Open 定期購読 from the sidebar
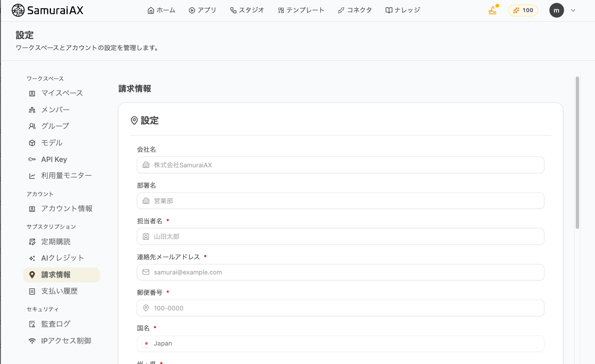Viewport: 595px width, 364px height. pos(62,242)
